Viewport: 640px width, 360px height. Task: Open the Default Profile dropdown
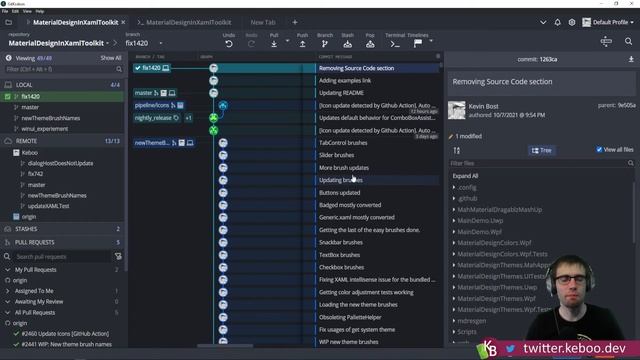tap(608, 22)
